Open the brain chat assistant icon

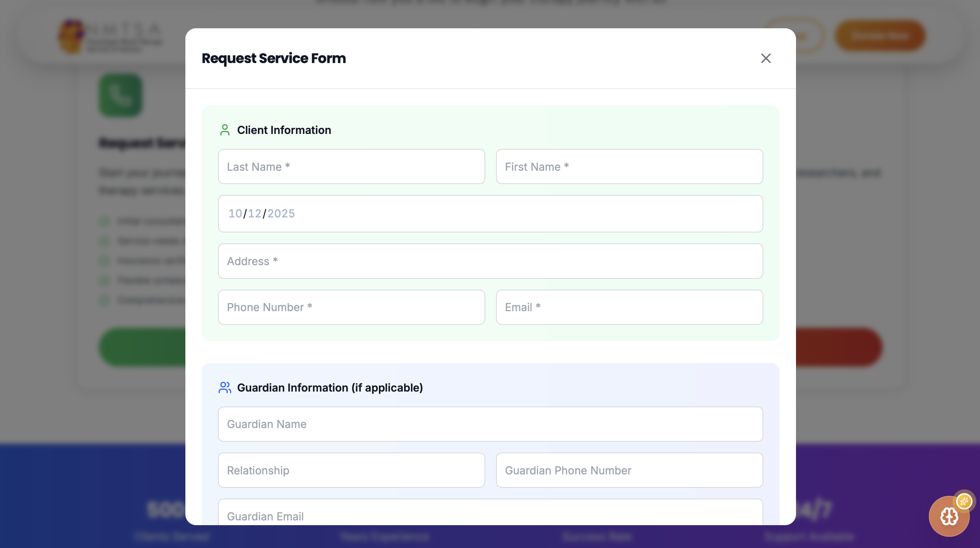coord(949,516)
